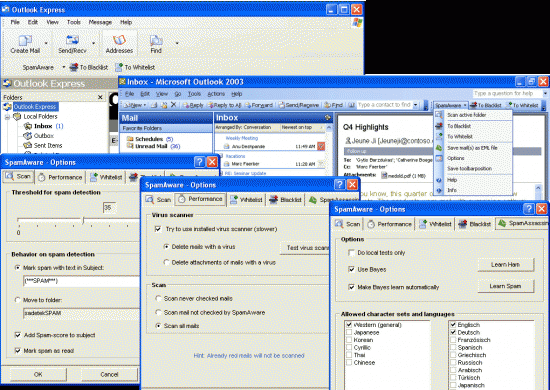Select Options entry in SpamAware menu
Viewport: 550px width, 390px height.
point(456,159)
